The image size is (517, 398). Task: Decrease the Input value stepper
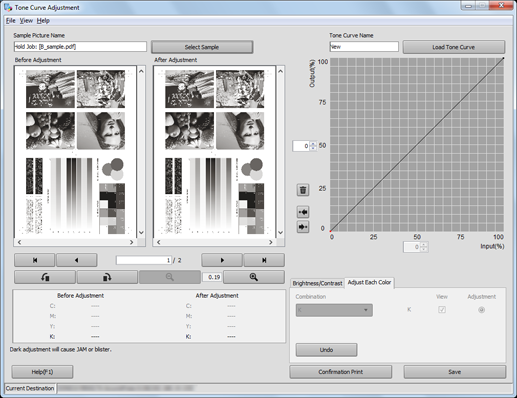point(424,249)
